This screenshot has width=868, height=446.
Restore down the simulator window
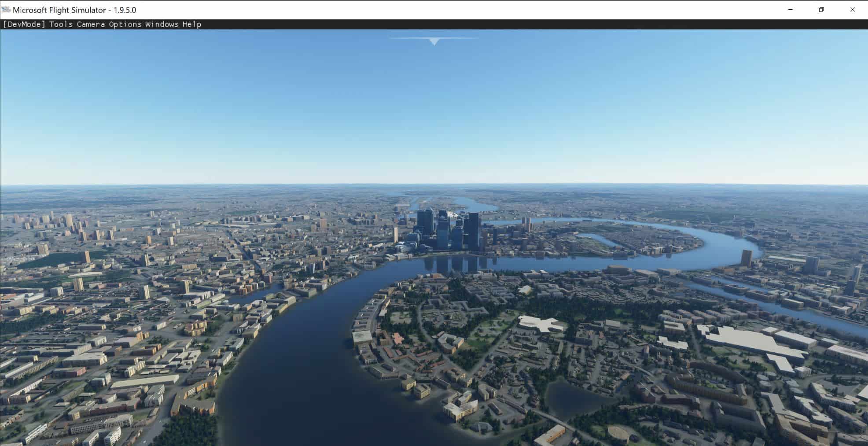pos(821,10)
